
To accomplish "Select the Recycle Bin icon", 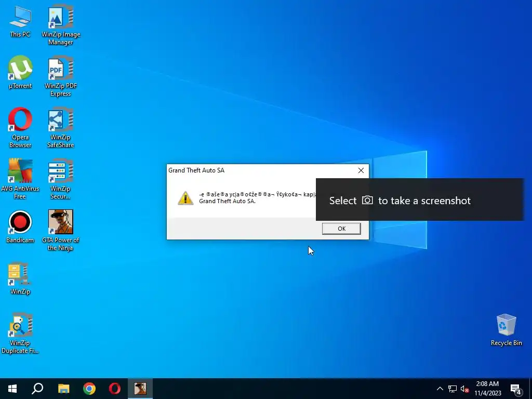I will coord(506,330).
